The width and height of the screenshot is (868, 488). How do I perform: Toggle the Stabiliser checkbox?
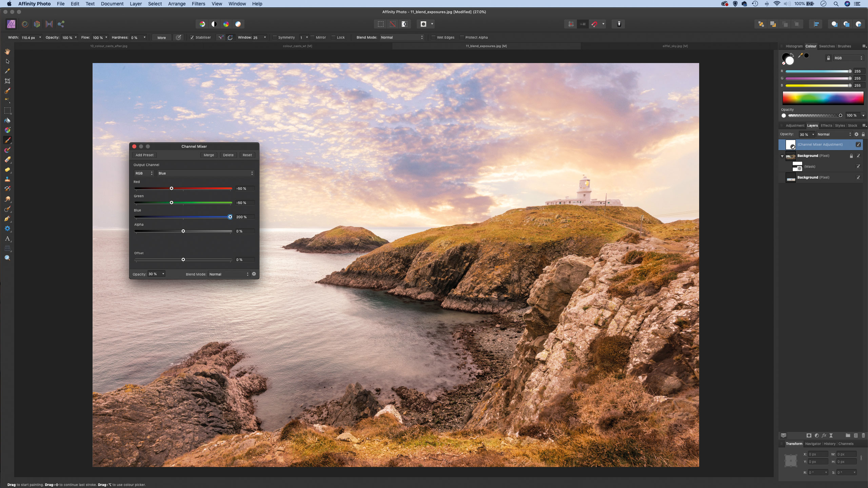192,38
